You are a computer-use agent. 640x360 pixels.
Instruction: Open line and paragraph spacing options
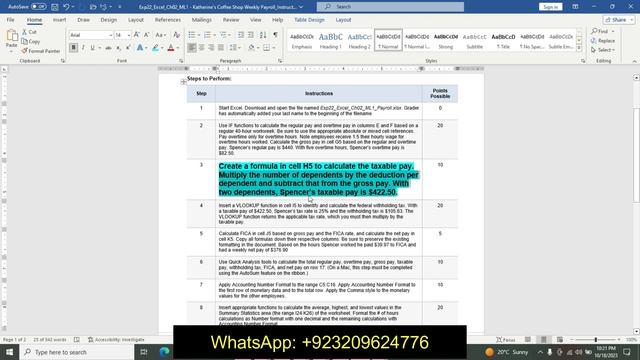(x=235, y=48)
